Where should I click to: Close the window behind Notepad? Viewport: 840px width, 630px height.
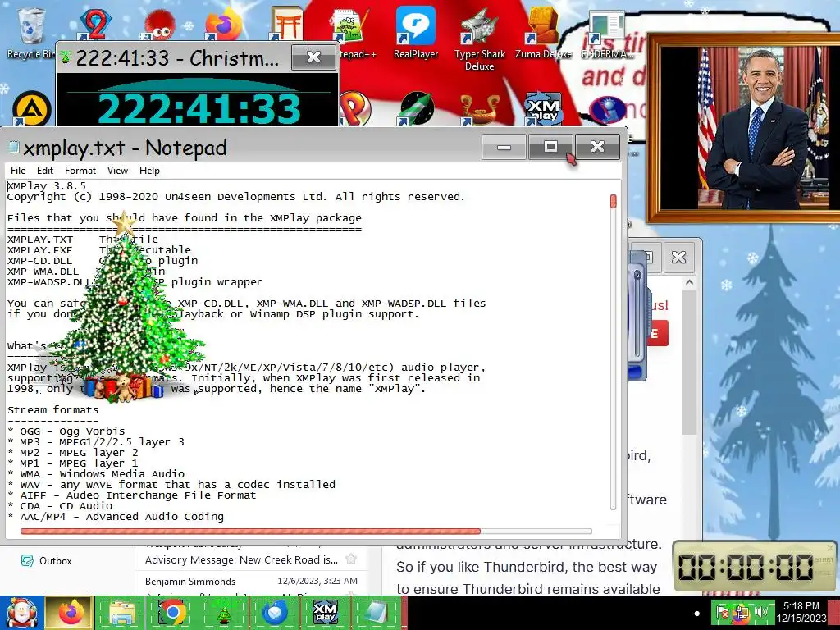pos(678,257)
